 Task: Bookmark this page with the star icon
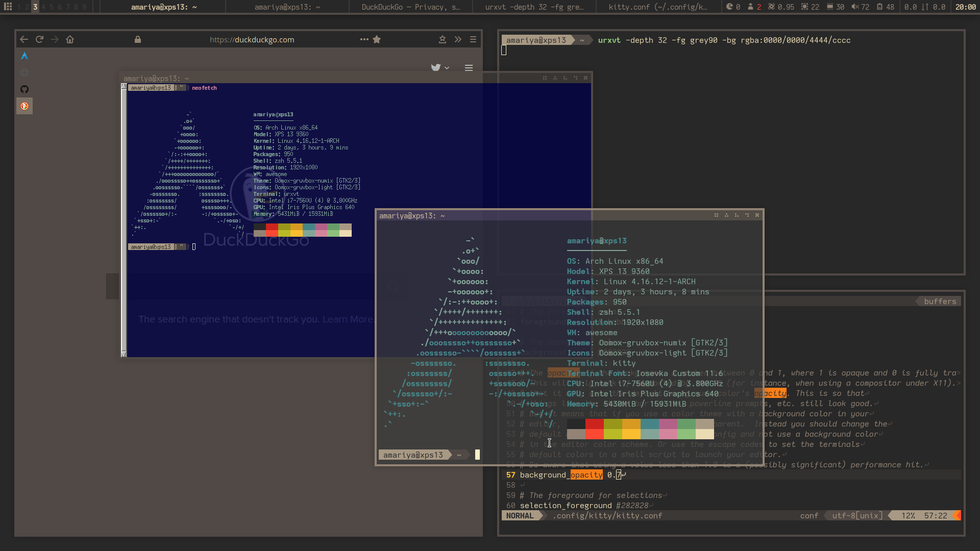point(377,39)
